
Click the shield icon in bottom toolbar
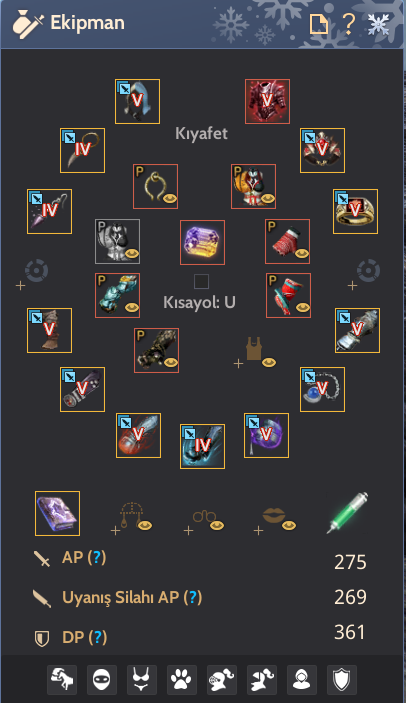tap(342, 680)
